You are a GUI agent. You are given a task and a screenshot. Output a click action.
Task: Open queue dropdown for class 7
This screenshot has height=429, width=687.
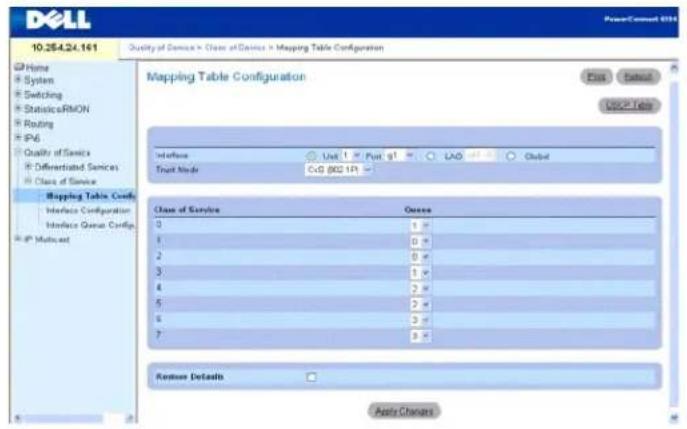(420, 336)
